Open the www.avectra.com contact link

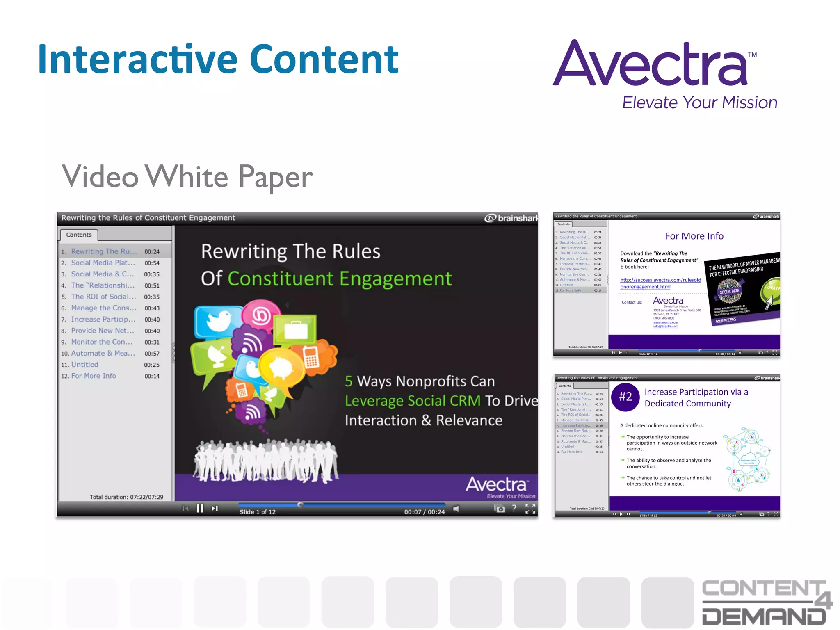click(665, 322)
